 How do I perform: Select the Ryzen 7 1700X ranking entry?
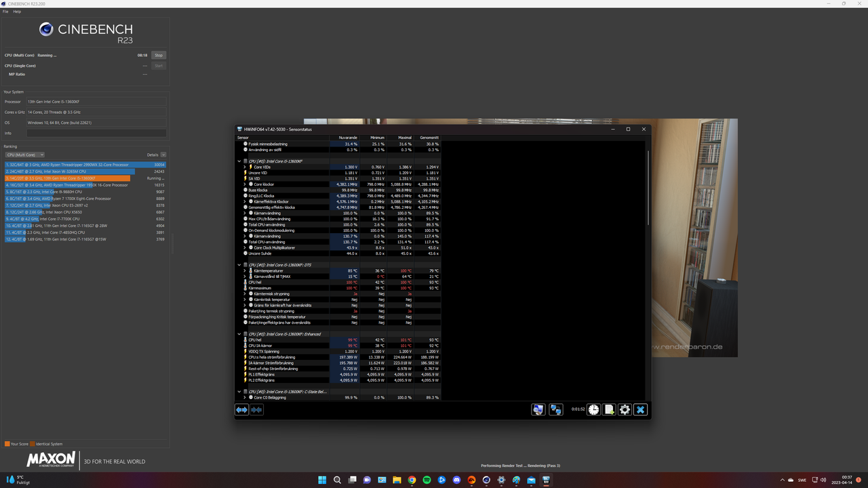coord(85,199)
